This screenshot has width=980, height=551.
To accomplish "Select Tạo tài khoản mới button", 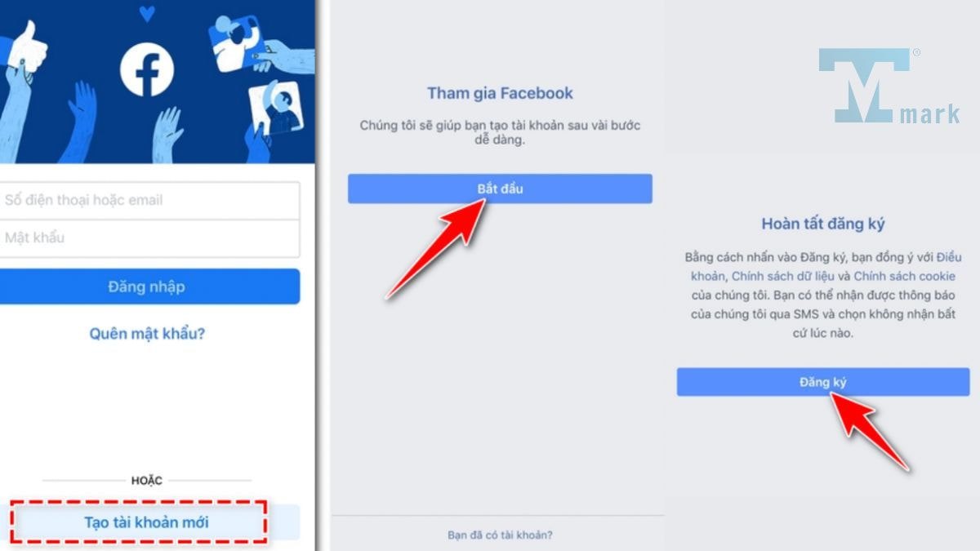I will 146,522.
